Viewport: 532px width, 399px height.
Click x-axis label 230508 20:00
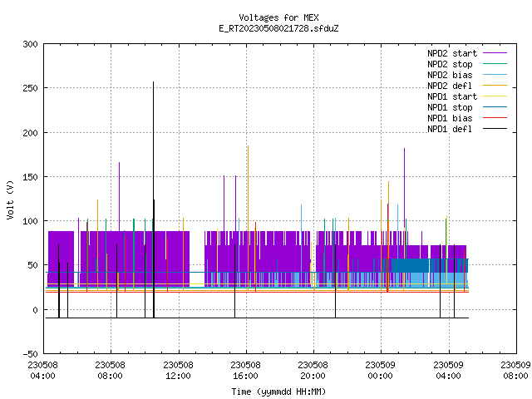coord(313,371)
